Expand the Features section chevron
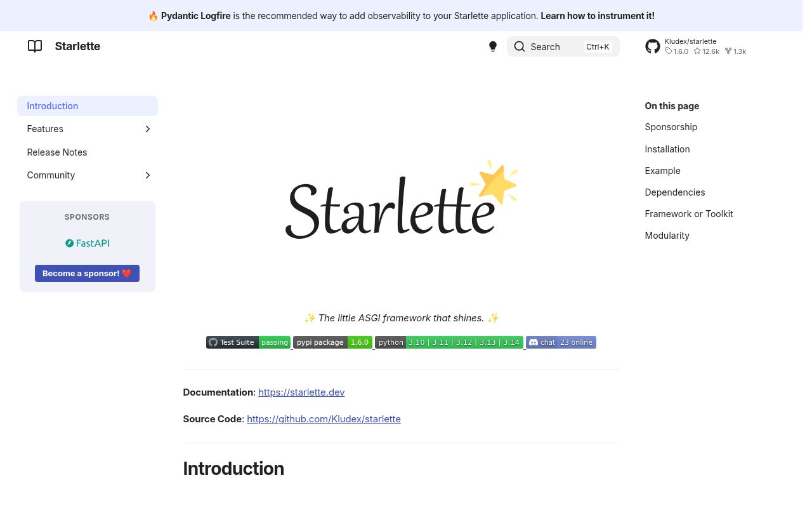Viewport: 812px width, 508px height. (x=147, y=129)
